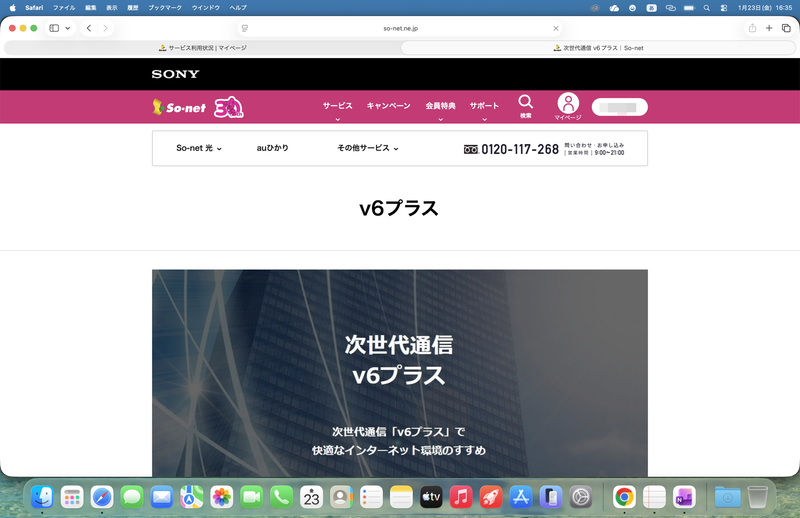Open the So-net logo home link
Image resolution: width=800 pixels, height=518 pixels.
pyautogui.click(x=179, y=107)
